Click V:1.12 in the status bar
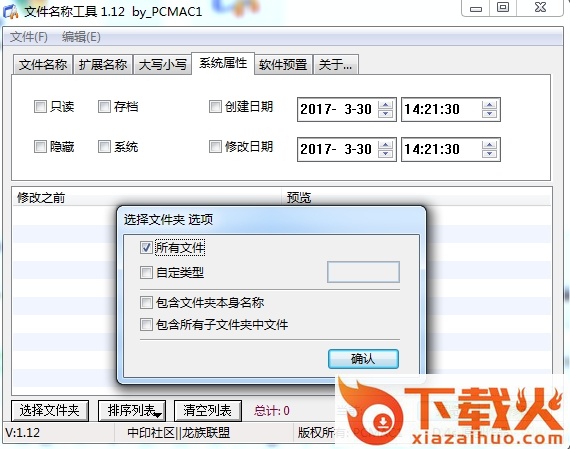This screenshot has height=449, width=570. point(23,433)
